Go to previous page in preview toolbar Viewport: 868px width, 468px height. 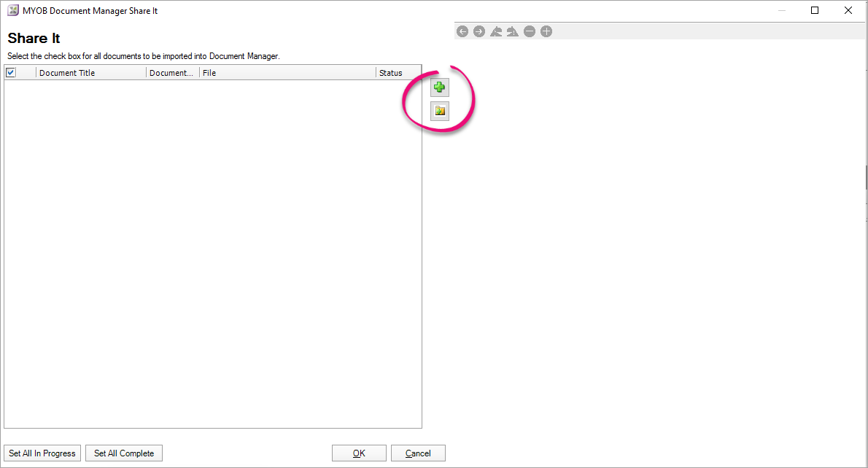(x=462, y=31)
